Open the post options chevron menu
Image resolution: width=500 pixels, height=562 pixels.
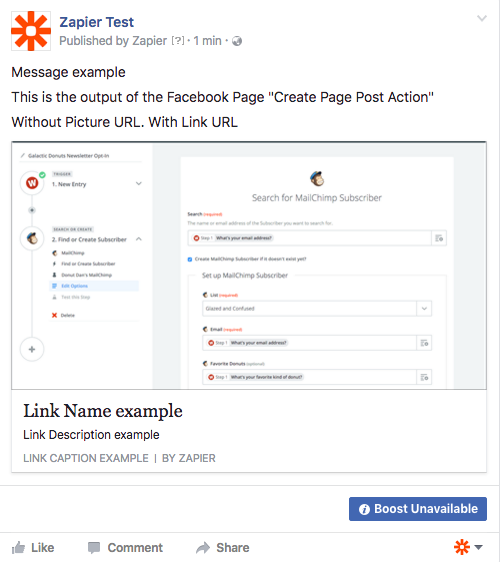[482, 18]
